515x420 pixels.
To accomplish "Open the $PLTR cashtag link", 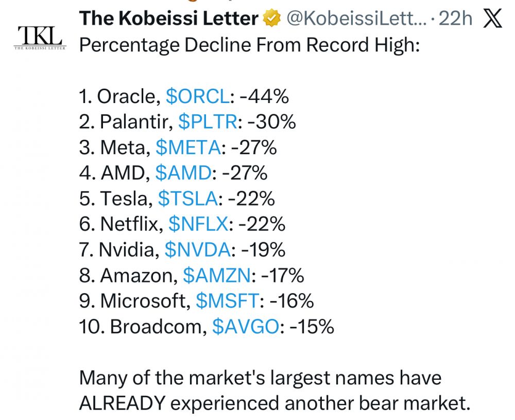I will click(x=208, y=122).
